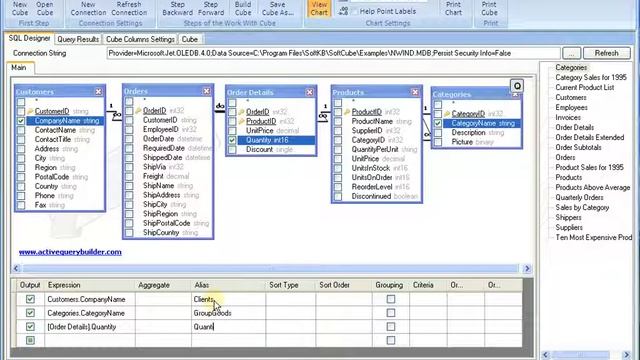Viewport: 640px width, 360px height.
Task: Click the Open Cube toolbar button
Action: (x=45, y=9)
